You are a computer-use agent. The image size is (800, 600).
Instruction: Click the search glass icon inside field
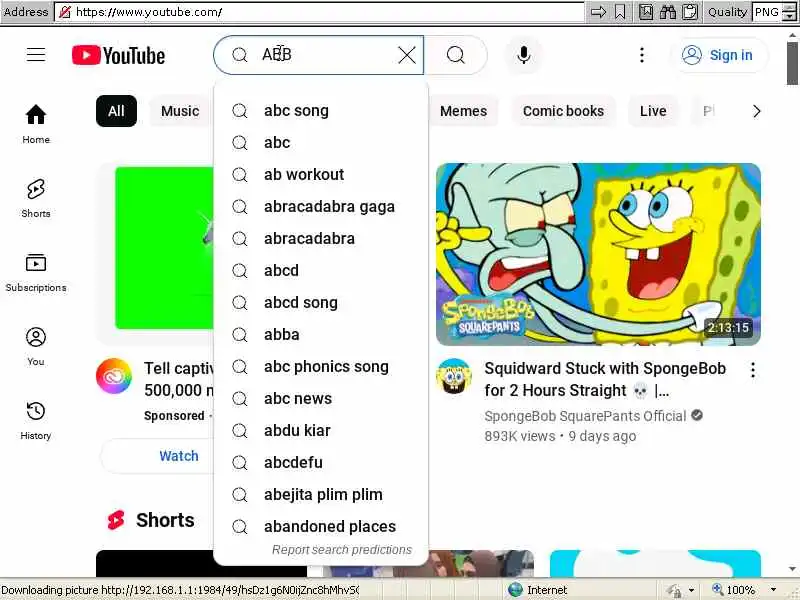point(239,55)
